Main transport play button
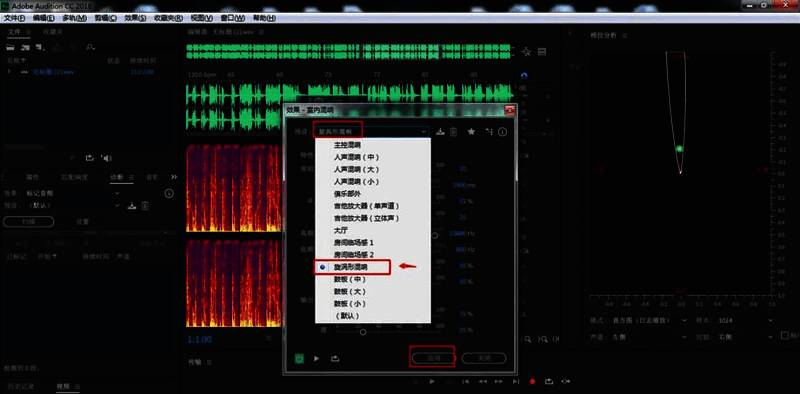 point(432,381)
